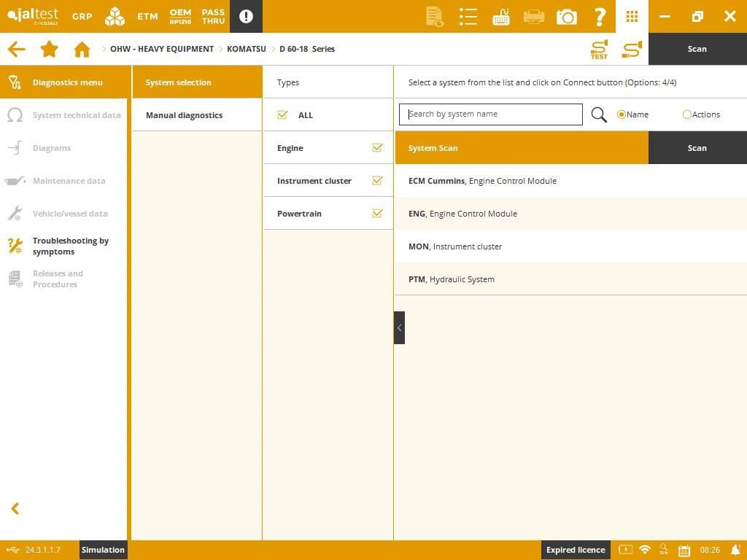747x560 pixels.
Task: Toggle the Engine type checkbox
Action: [377, 148]
